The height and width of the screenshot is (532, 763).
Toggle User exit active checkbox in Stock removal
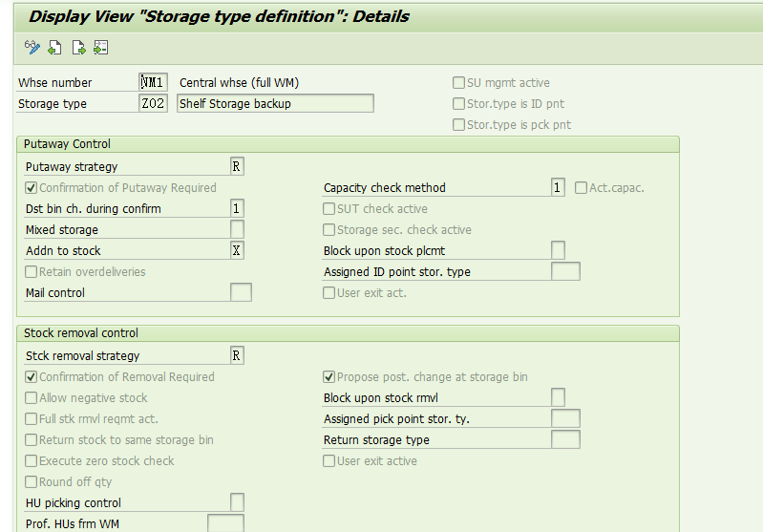pos(329,460)
